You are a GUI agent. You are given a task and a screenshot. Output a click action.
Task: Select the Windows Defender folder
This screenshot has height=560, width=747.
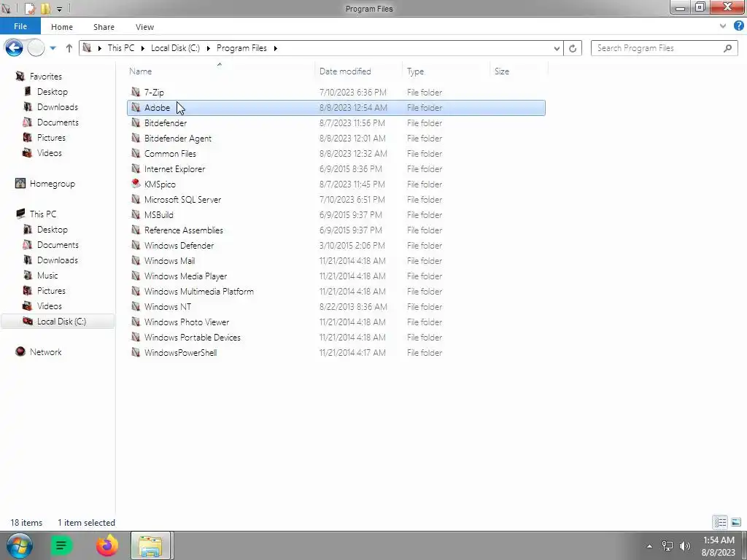336,245
